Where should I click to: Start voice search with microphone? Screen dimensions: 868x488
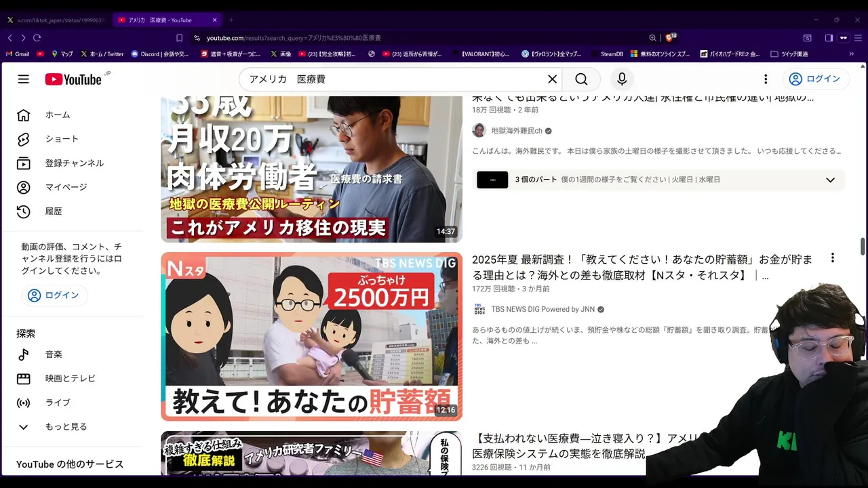pyautogui.click(x=622, y=79)
